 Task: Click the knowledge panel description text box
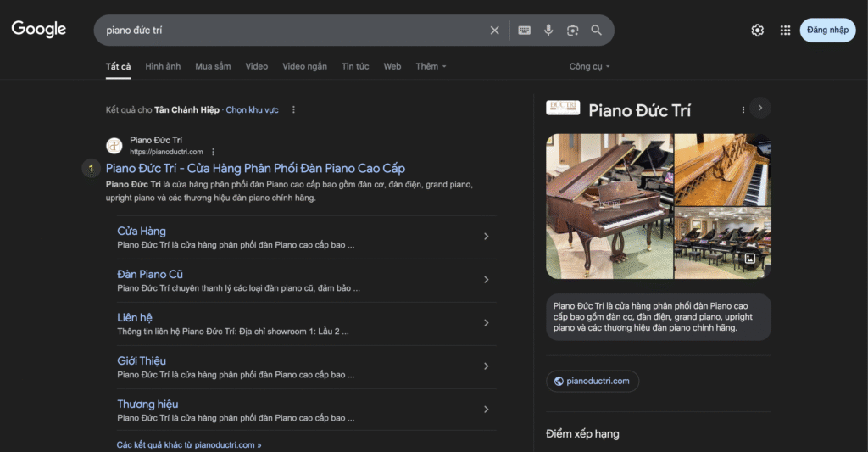click(x=658, y=317)
